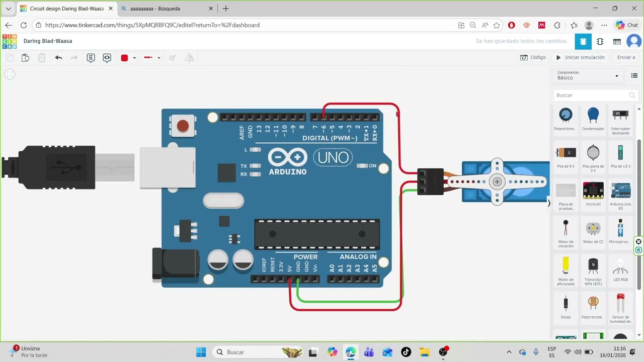The height and width of the screenshot is (362, 644).
Task: Go back with browser back arrow
Action: coord(9,25)
